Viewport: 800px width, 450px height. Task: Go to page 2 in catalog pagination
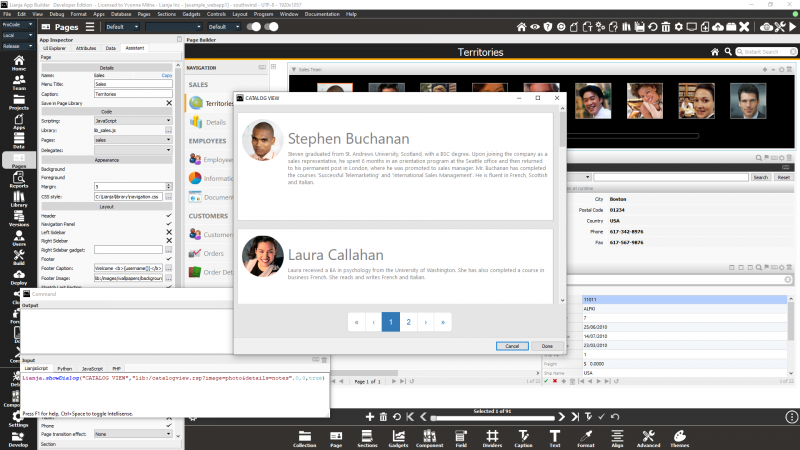click(408, 322)
